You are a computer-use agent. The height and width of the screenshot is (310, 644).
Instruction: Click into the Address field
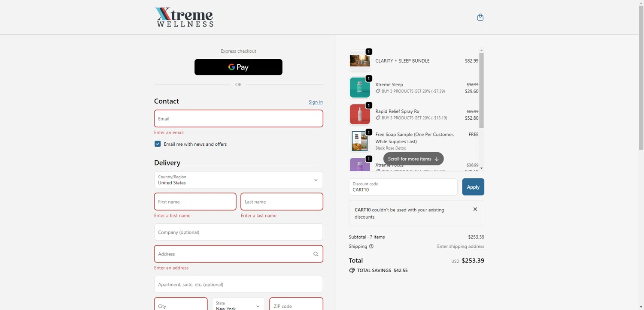(x=238, y=254)
